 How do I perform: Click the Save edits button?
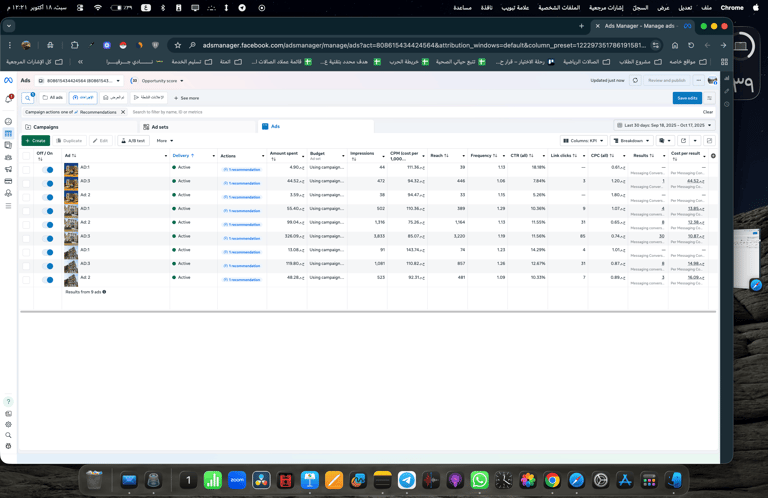pos(686,98)
